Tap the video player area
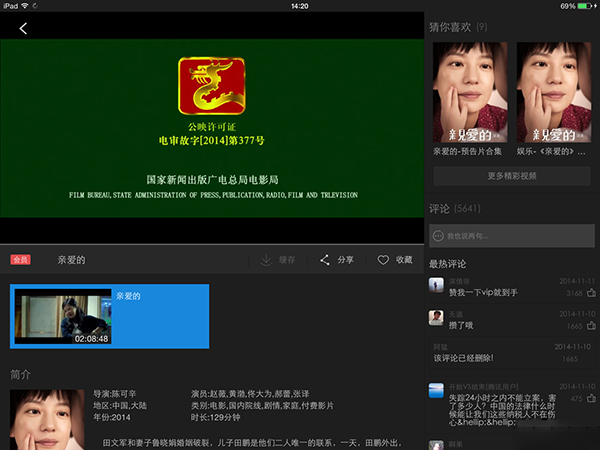600x450 pixels. [x=212, y=128]
